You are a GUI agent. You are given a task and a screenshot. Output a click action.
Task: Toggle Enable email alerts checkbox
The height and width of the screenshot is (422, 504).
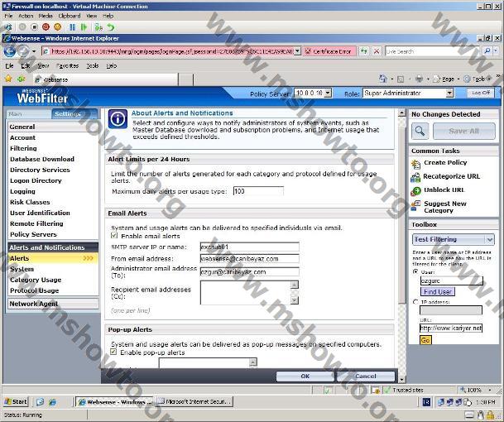click(x=114, y=236)
